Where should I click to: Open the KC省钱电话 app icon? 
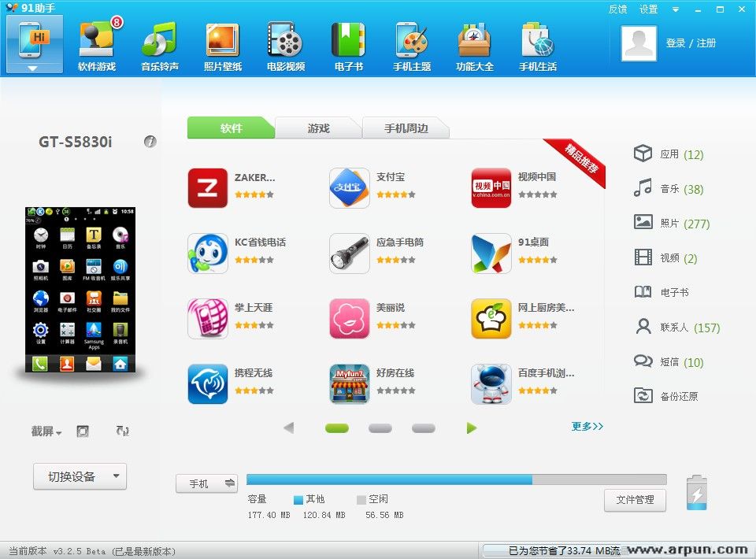(207, 254)
